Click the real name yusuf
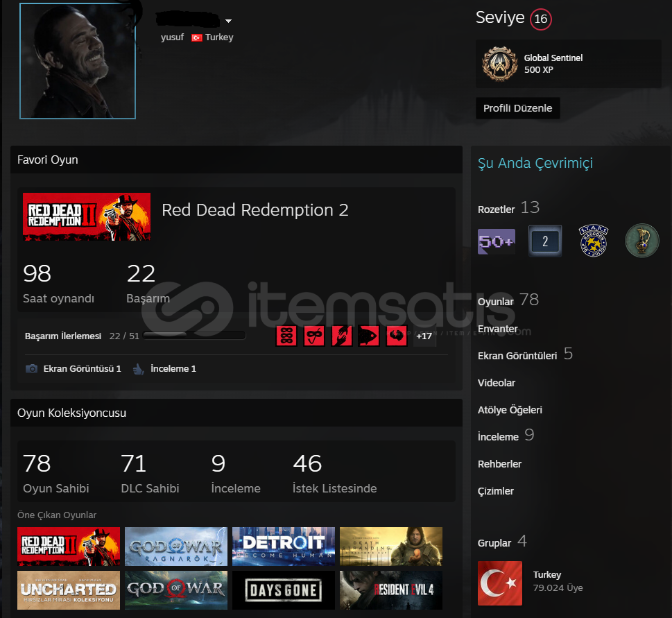 point(172,37)
